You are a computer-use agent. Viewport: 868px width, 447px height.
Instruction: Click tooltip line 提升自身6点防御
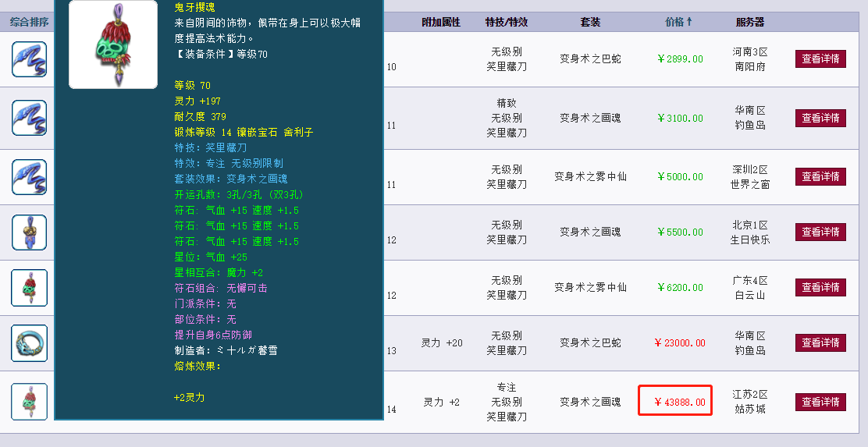(x=213, y=335)
